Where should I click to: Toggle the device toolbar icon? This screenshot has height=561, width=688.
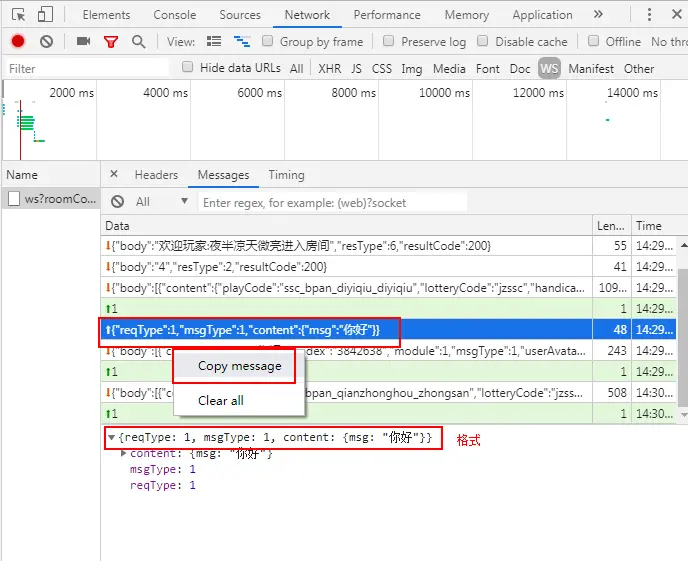(x=45, y=14)
